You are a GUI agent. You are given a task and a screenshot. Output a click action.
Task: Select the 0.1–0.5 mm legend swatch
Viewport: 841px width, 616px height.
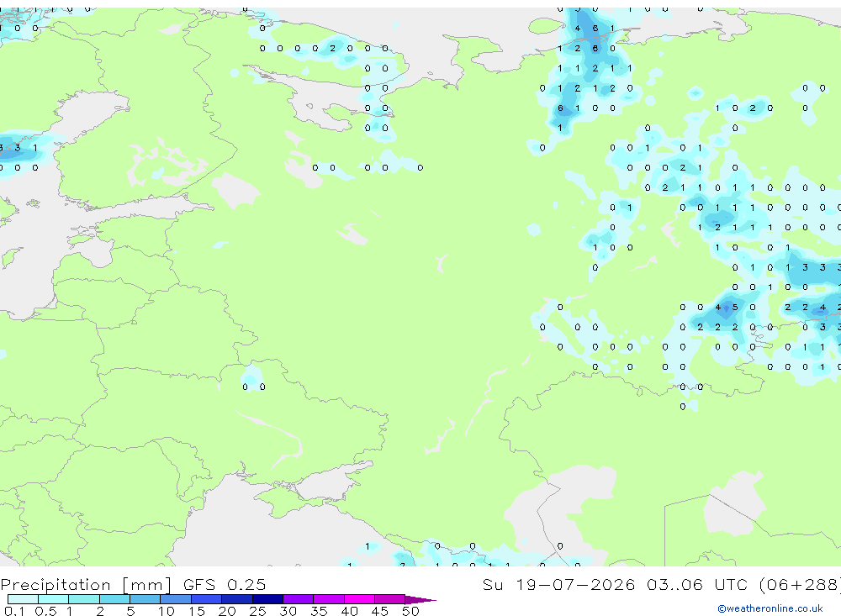23,599
